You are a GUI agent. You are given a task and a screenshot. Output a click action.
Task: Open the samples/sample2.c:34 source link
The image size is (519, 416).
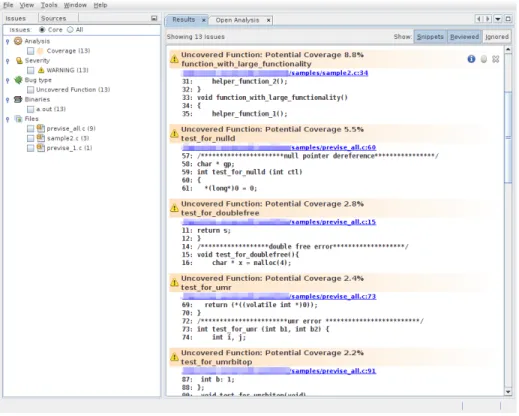pyautogui.click(x=329, y=73)
